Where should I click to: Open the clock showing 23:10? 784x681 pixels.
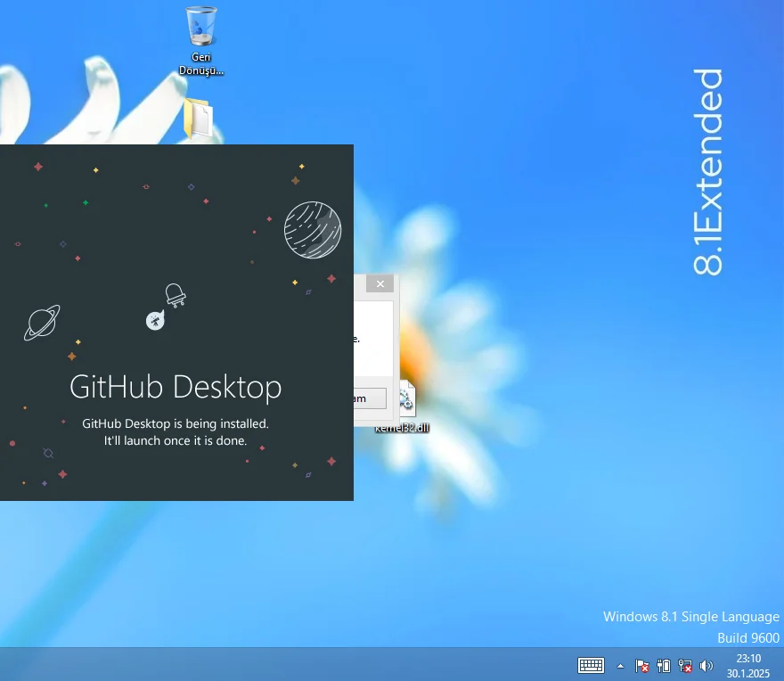pyautogui.click(x=748, y=666)
